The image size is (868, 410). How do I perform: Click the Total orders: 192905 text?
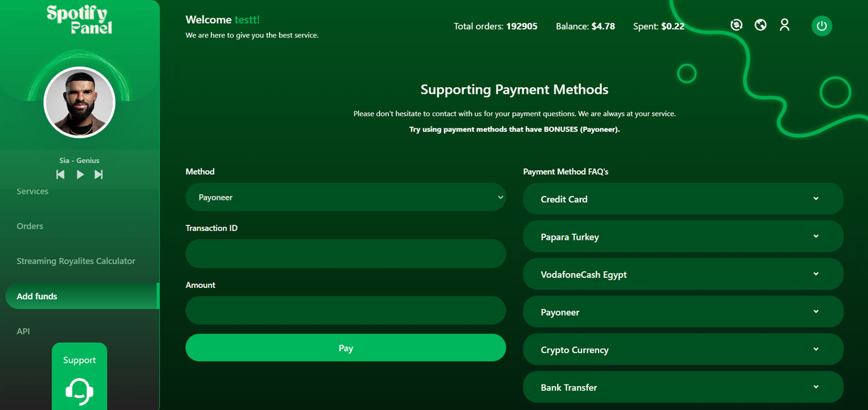click(x=495, y=26)
